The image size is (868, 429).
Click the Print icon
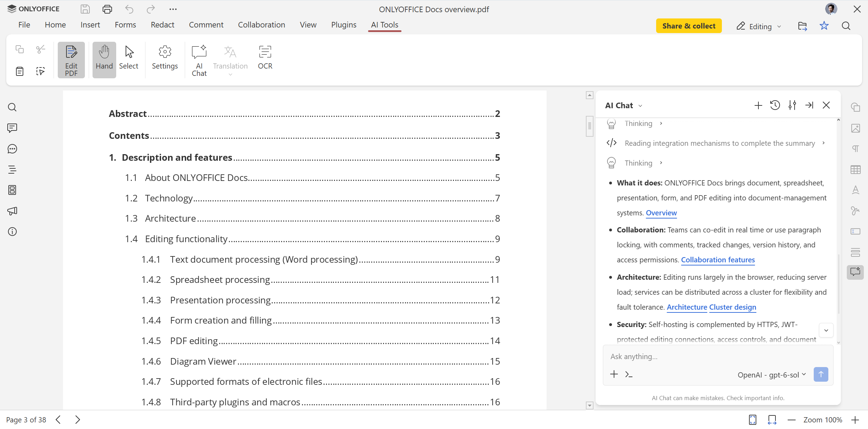pos(107,9)
